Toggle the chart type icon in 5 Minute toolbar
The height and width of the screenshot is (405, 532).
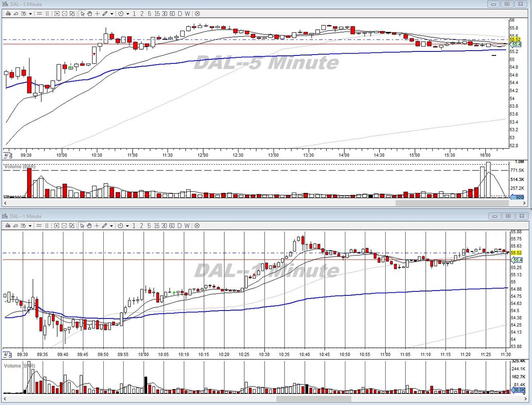point(7,13)
